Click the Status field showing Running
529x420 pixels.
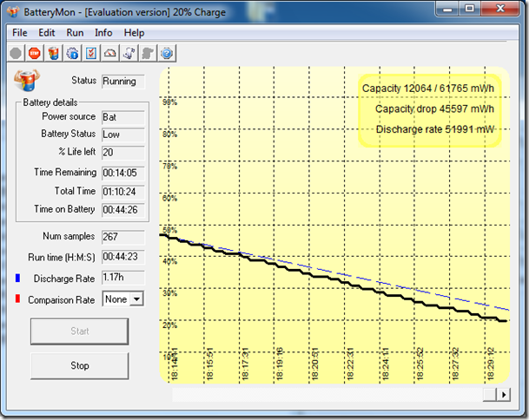(x=123, y=82)
